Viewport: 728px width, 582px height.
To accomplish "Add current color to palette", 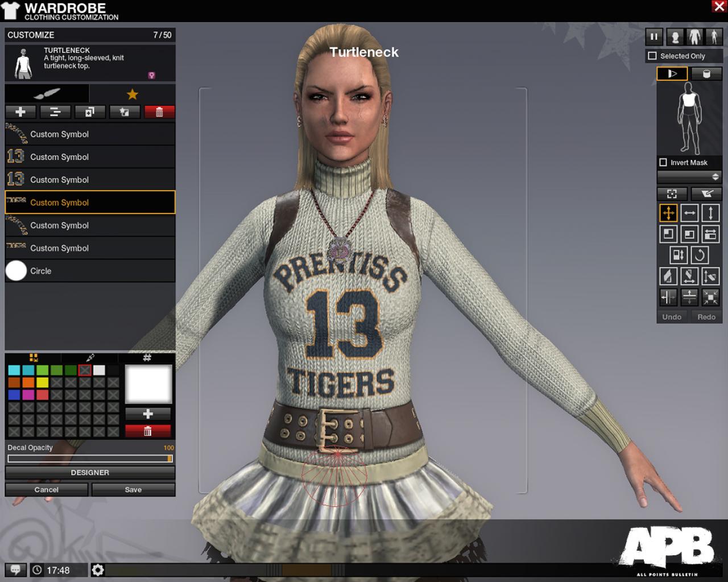I will point(148,414).
